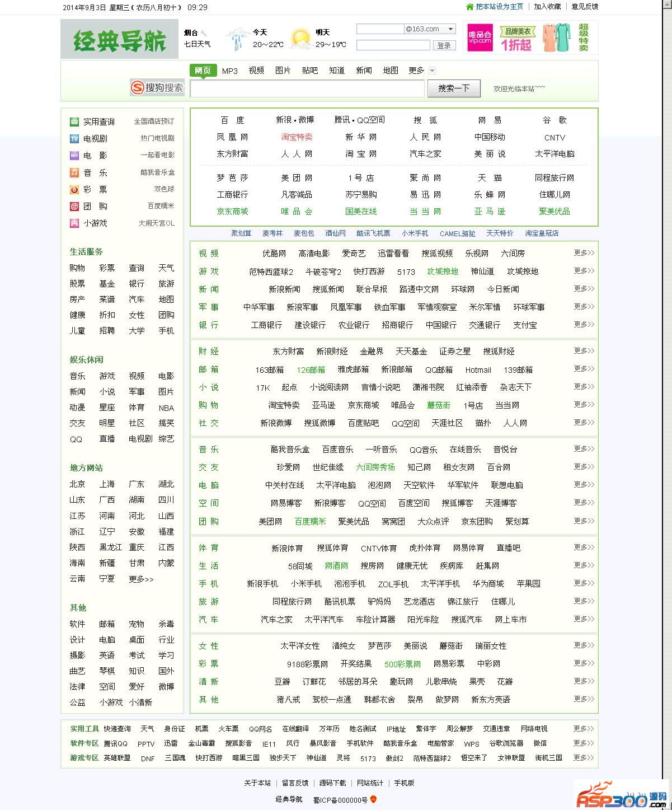Click the lottery ball icon for 彩票
Screen dimensions: 672x810
[x=74, y=190]
